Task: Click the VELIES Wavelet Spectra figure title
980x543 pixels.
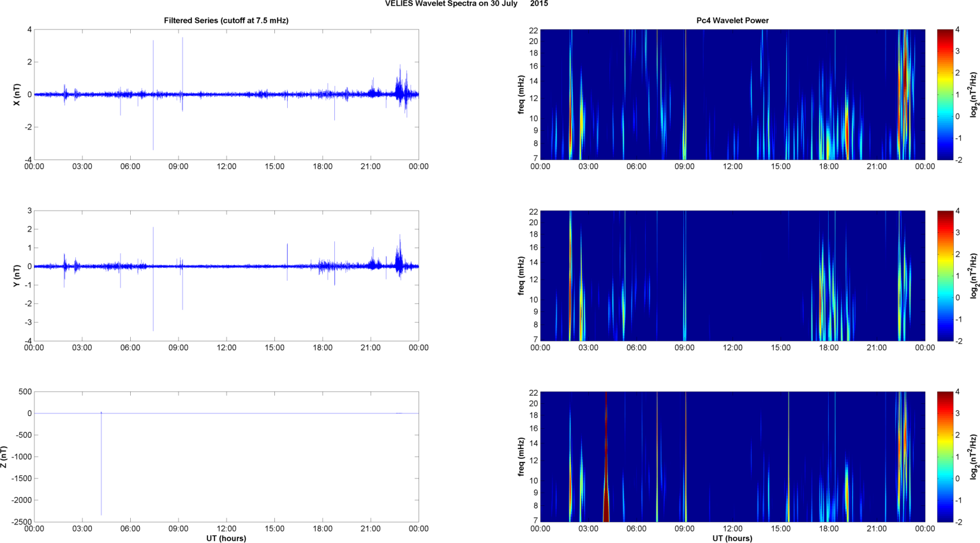Action: pyautogui.click(x=466, y=4)
